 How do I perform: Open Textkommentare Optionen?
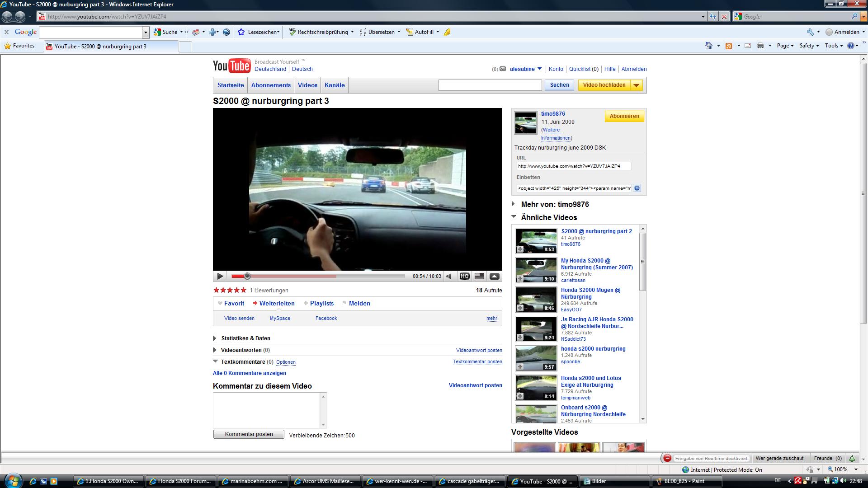[286, 362]
